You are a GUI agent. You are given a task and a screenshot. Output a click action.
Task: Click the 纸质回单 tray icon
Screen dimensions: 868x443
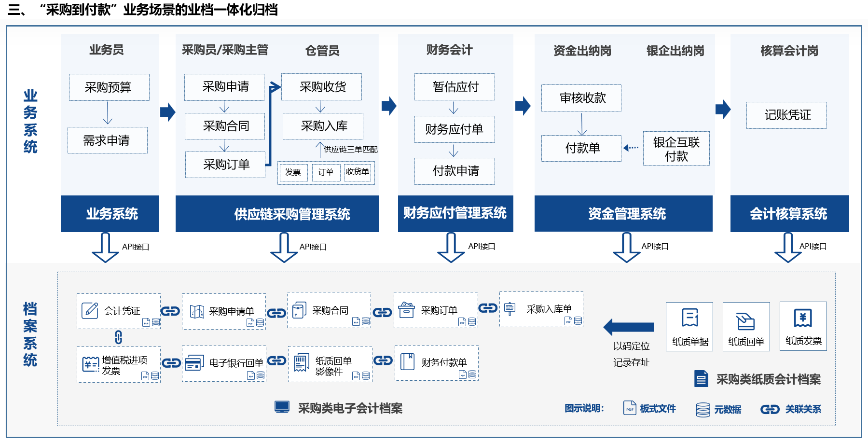click(x=745, y=321)
